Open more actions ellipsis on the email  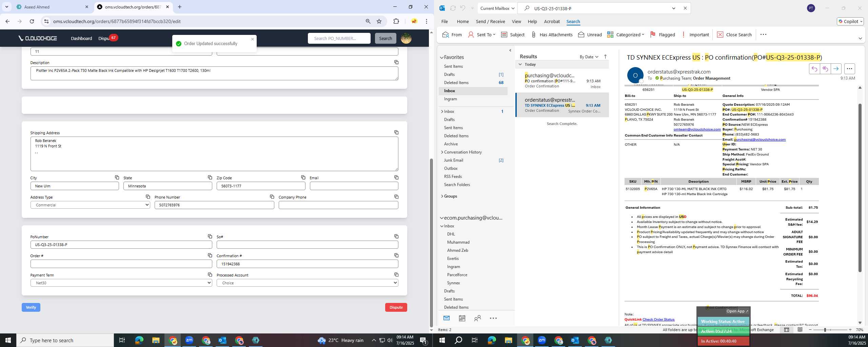tap(849, 69)
